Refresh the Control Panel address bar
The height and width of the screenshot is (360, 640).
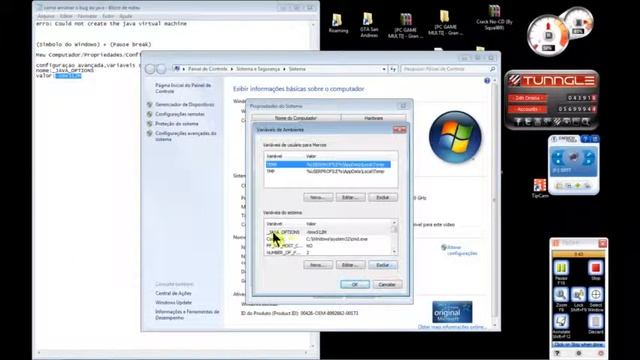pos(393,69)
